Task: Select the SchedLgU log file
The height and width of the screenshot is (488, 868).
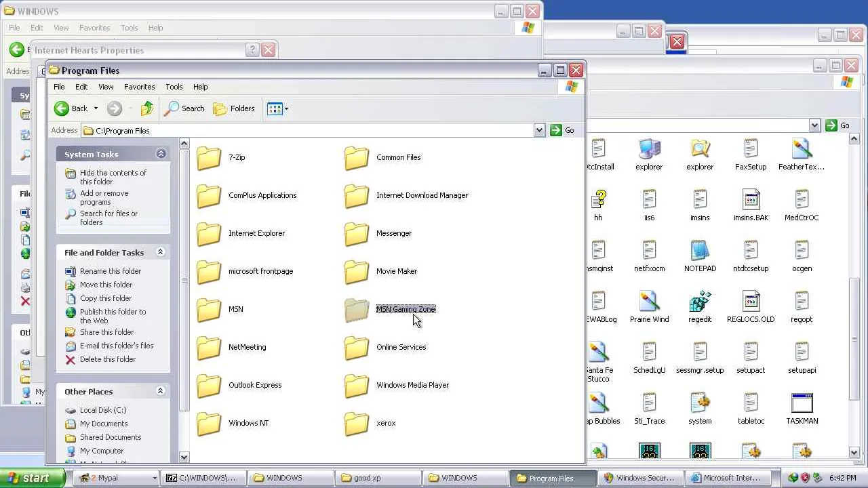Action: coord(649,357)
